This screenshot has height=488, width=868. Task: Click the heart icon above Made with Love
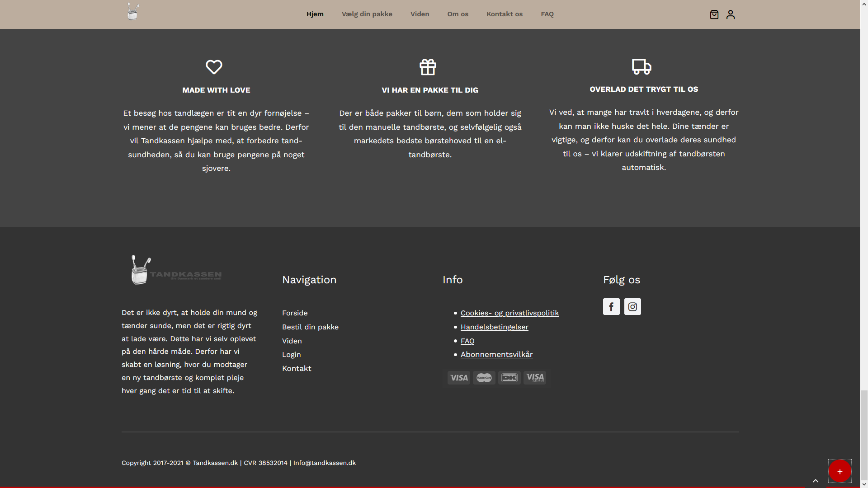(214, 67)
